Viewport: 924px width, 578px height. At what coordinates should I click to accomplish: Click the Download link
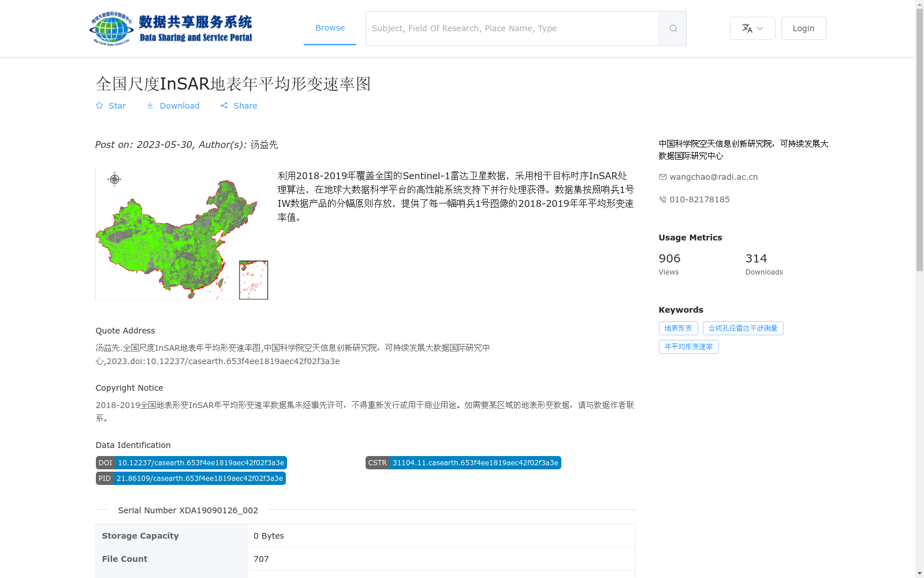pos(173,106)
